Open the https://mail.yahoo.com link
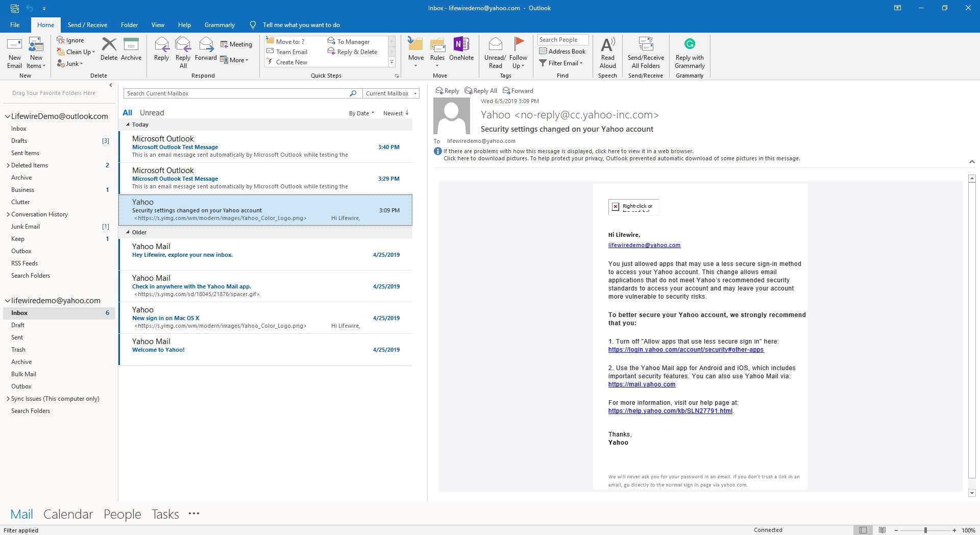This screenshot has height=535, width=980. point(642,384)
